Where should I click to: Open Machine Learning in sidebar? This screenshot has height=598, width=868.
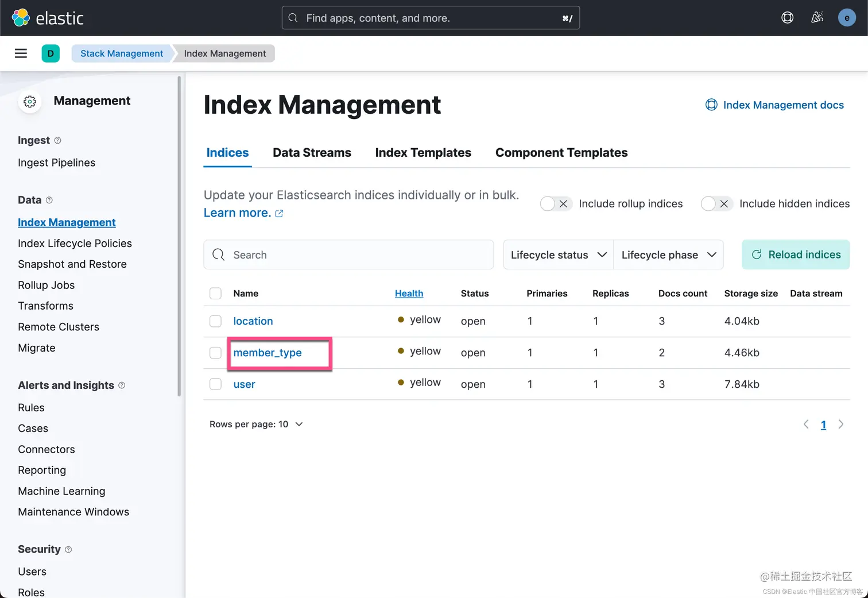pos(61,491)
